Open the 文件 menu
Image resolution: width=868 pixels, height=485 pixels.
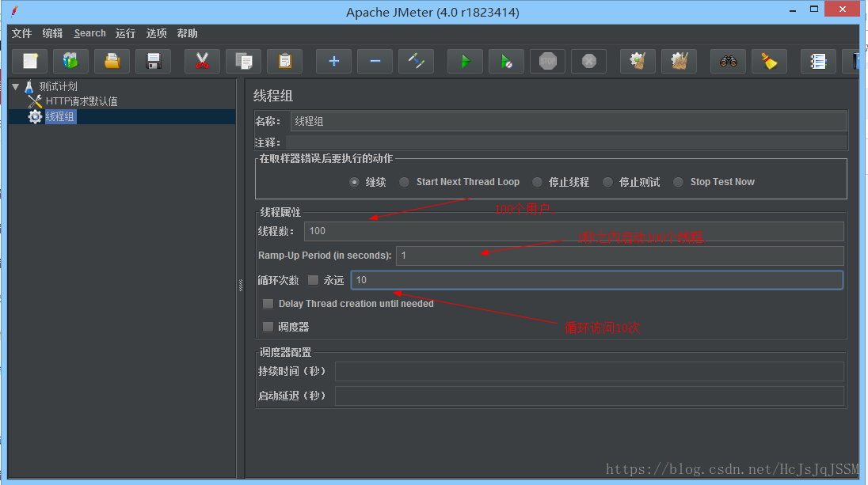[x=22, y=34]
